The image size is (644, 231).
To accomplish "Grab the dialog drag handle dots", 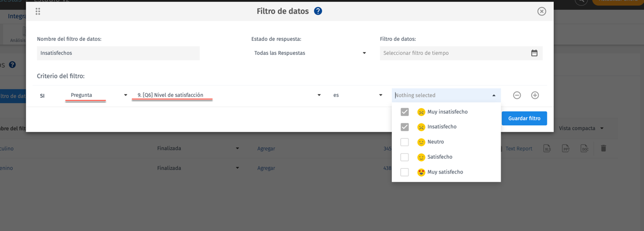I will click(38, 11).
